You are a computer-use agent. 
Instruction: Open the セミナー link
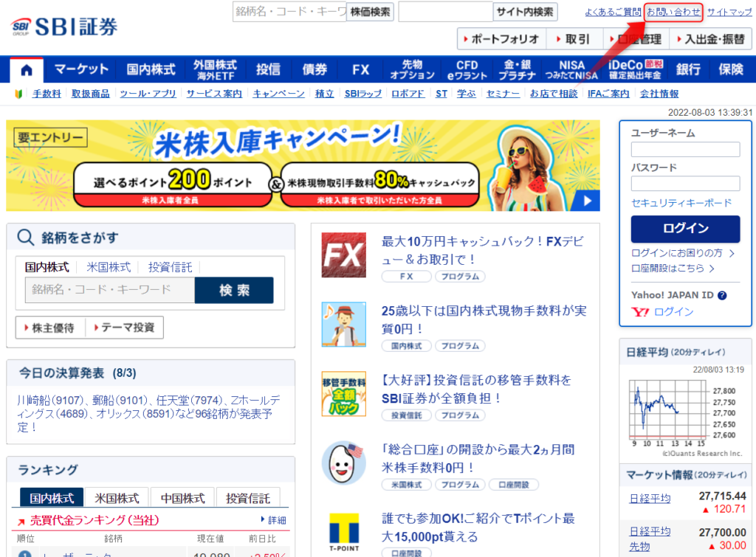coord(503,94)
